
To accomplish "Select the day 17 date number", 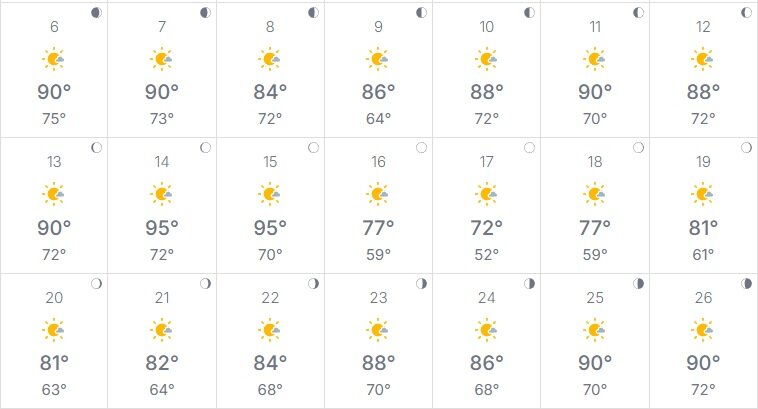I will tap(487, 162).
